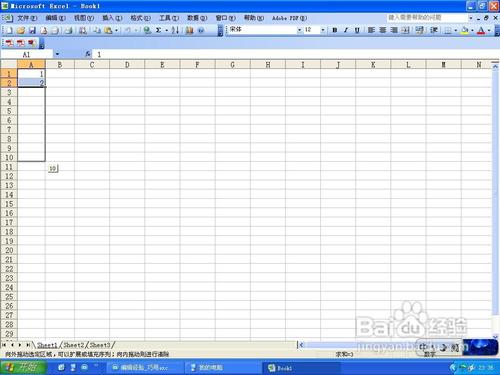This screenshot has width=500, height=375.
Task: Open the 编辑 (Edit) menu
Action: [x=55, y=18]
